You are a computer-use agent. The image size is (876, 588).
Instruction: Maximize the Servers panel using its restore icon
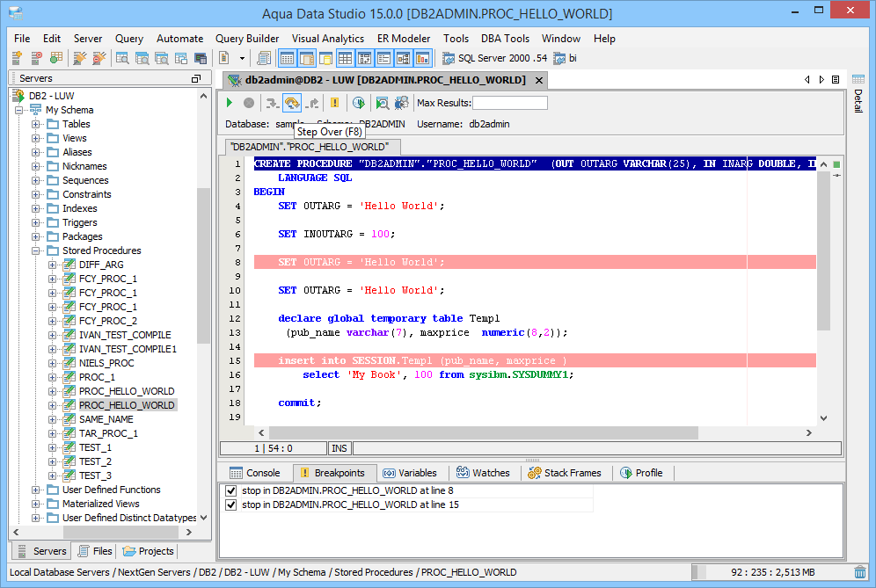196,79
